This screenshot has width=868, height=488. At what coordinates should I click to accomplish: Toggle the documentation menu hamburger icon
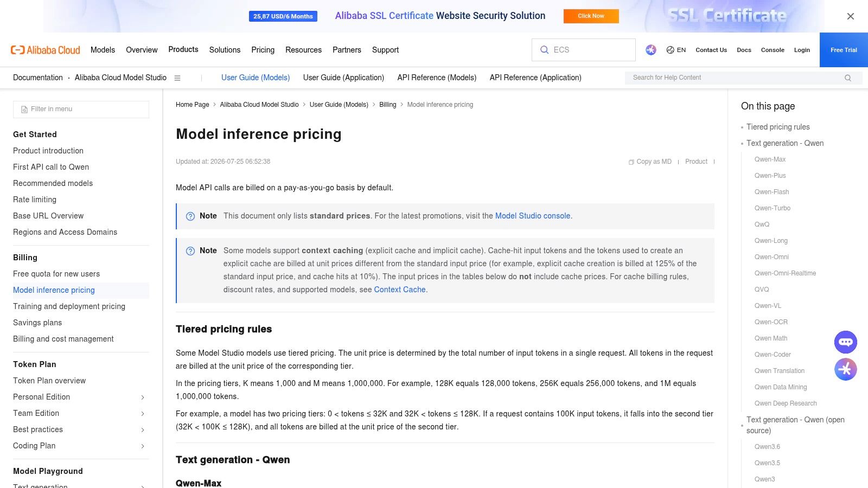point(177,78)
